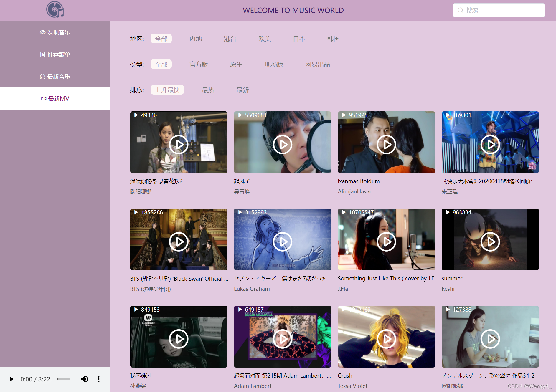Filter type by 现场版
The image size is (556, 392).
tap(274, 64)
